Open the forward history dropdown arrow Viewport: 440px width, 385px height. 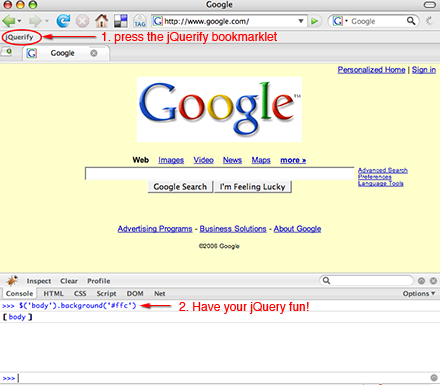47,21
